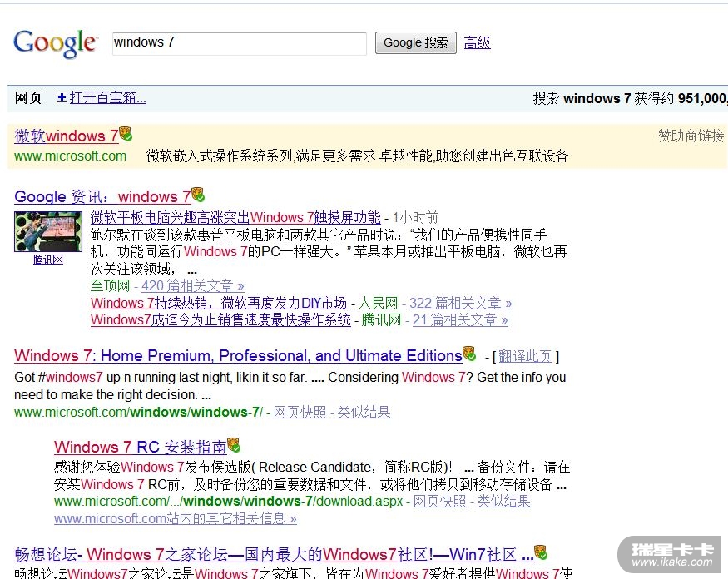This screenshot has width=728, height=579.
Task: Click the 赞助商链接 label
Action: (691, 136)
